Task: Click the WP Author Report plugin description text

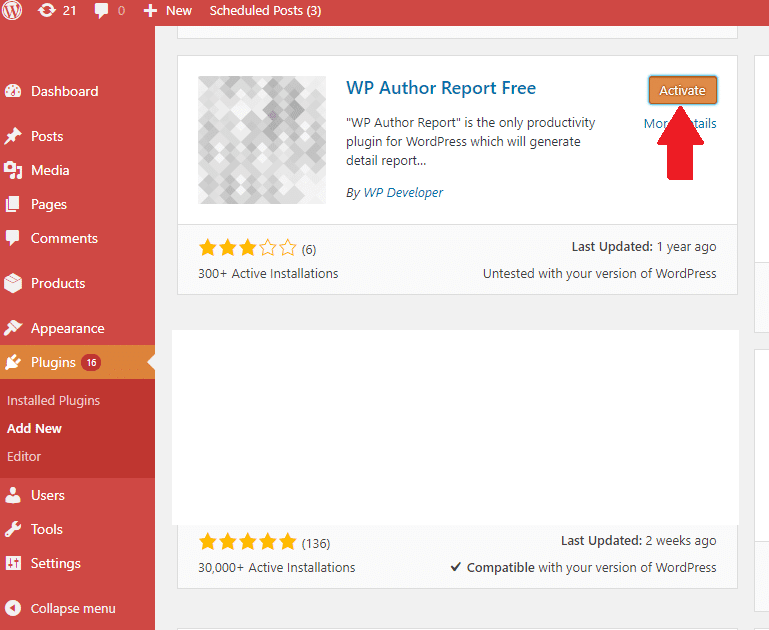Action: pyautogui.click(x=471, y=141)
